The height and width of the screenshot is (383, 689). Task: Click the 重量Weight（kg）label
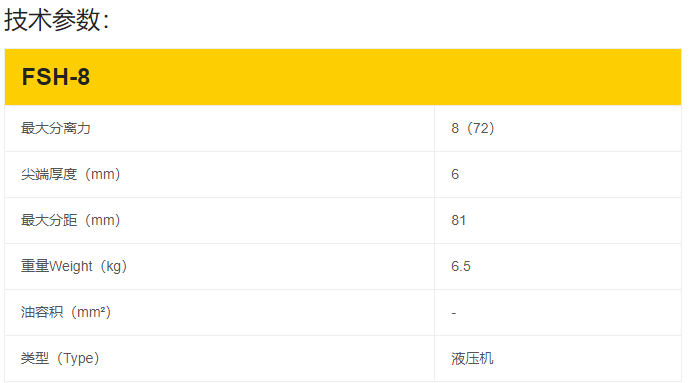click(x=74, y=266)
